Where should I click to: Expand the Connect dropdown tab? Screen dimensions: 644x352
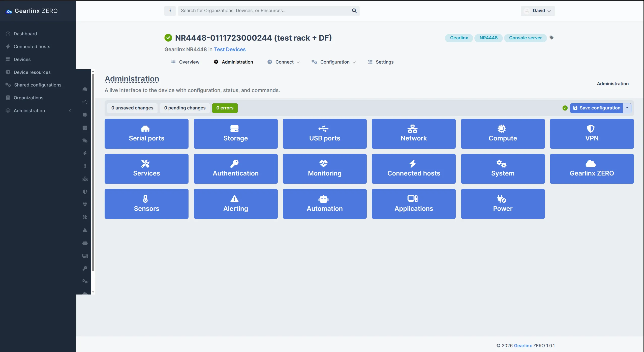[x=284, y=62]
